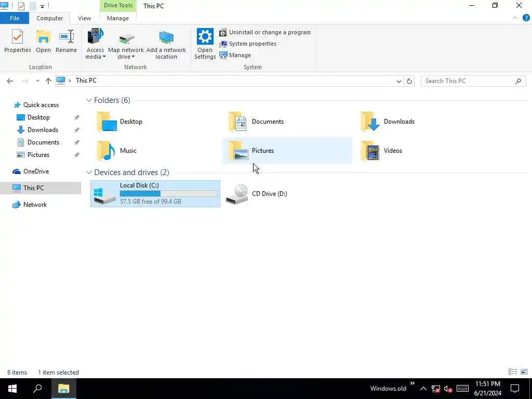The image size is (532, 399).
Task: Collapse the Folders (6) group
Action: coord(89,100)
